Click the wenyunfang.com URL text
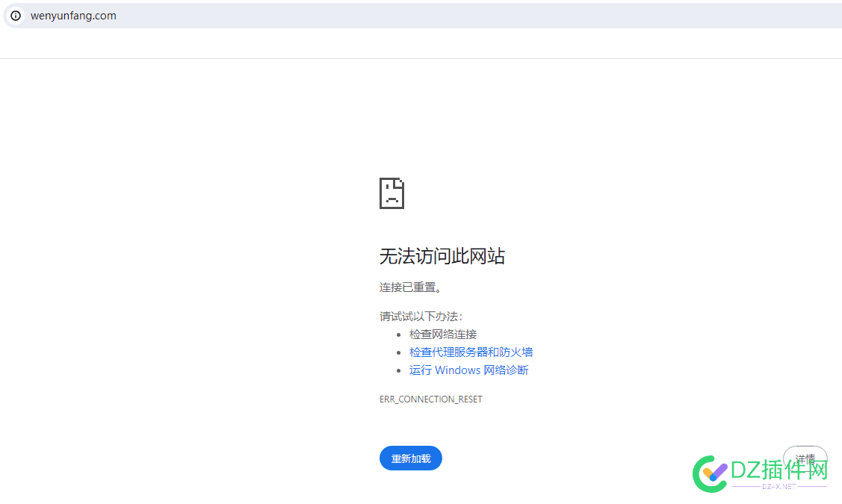The height and width of the screenshot is (504, 842). click(x=73, y=16)
